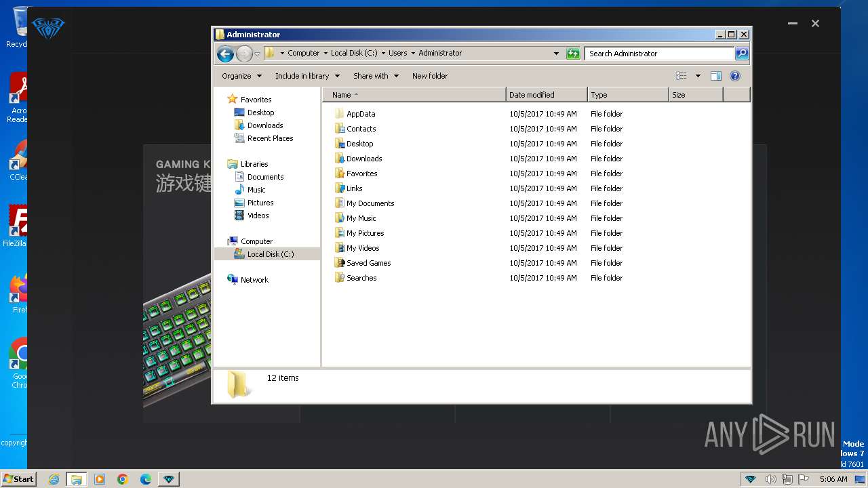Open the view options dropdown arrow
The height and width of the screenshot is (488, 868).
[698, 76]
